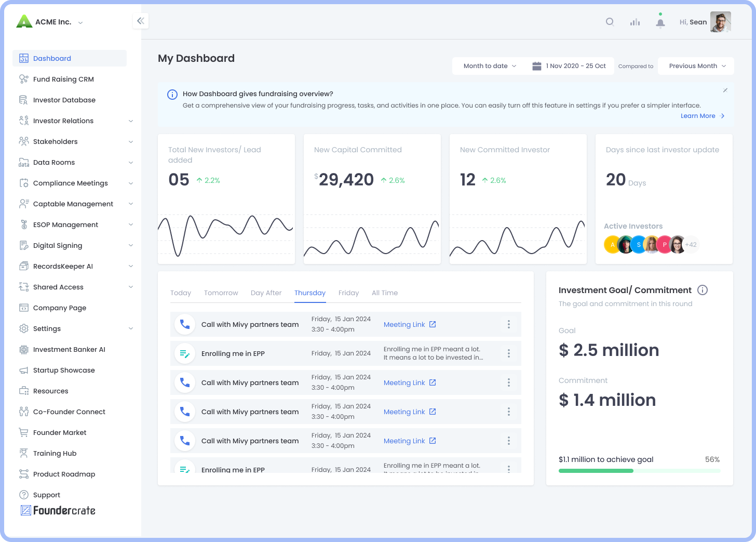Image resolution: width=756 pixels, height=542 pixels.
Task: Open Resources in the sidebar
Action: (x=50, y=391)
